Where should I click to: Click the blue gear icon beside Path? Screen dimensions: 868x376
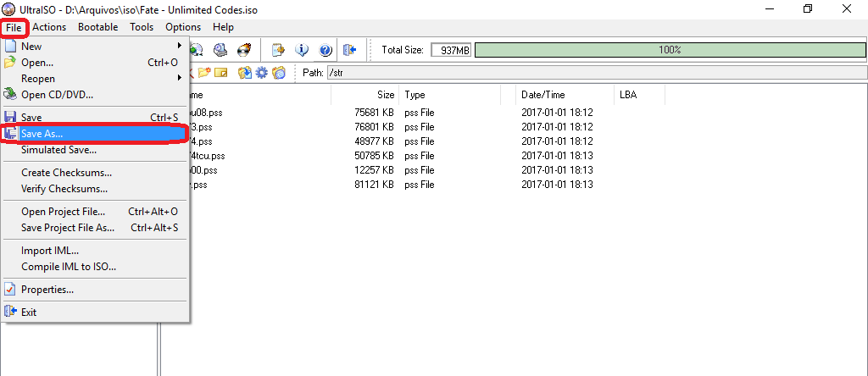pyautogui.click(x=262, y=73)
